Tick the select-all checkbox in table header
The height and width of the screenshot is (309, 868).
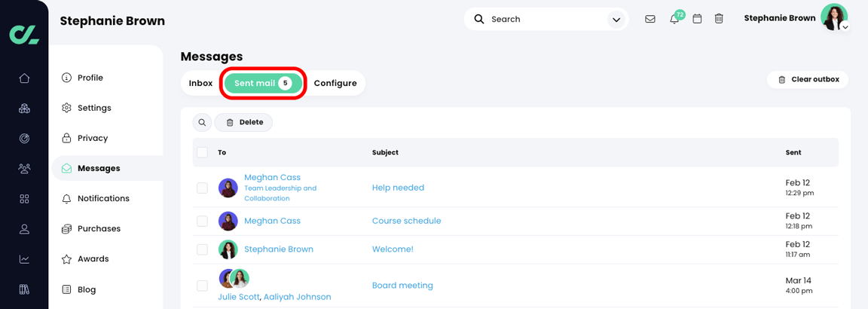tap(202, 152)
